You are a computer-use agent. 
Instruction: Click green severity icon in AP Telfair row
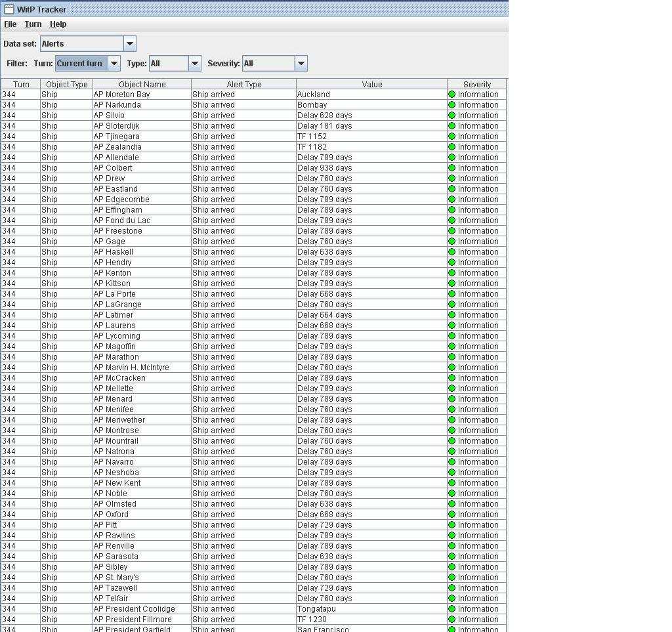pos(451,598)
